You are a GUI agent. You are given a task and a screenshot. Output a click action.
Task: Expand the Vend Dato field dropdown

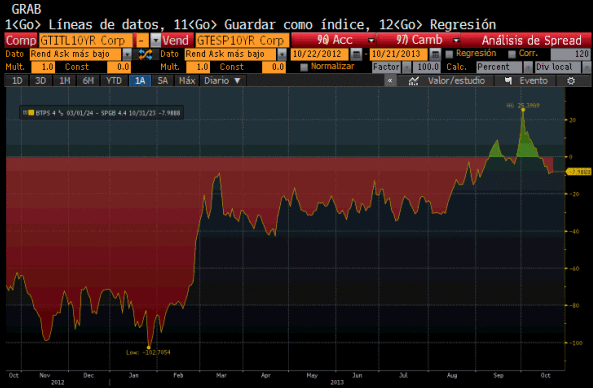(x=282, y=54)
